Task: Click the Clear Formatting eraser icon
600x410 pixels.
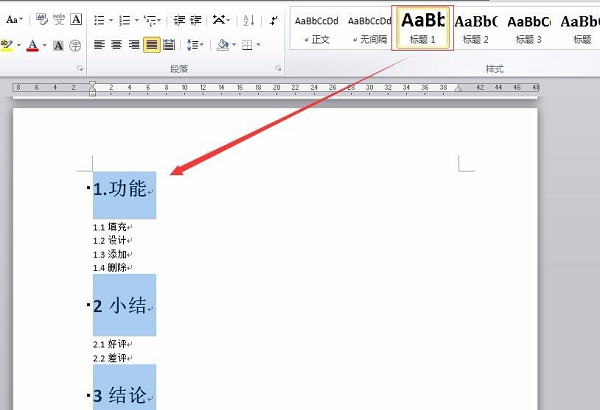Action: click(x=41, y=20)
